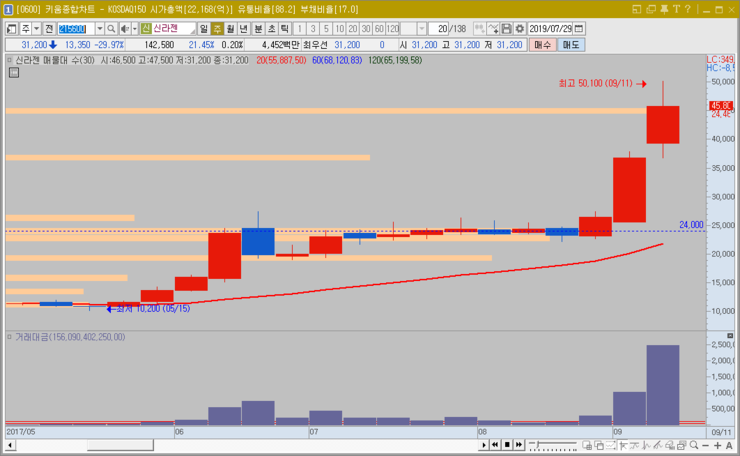Click the fast-forward playback button

519,445
